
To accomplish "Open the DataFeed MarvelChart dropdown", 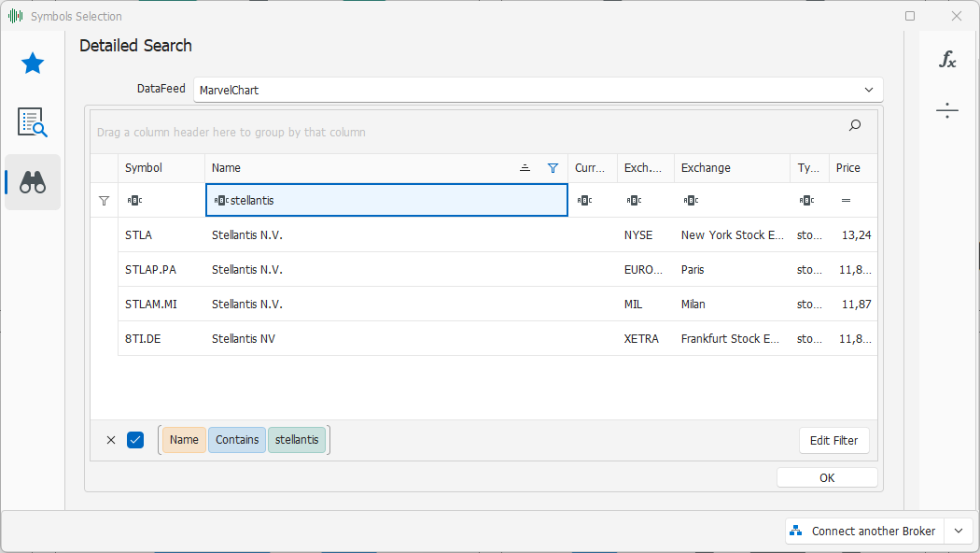I will [539, 90].
